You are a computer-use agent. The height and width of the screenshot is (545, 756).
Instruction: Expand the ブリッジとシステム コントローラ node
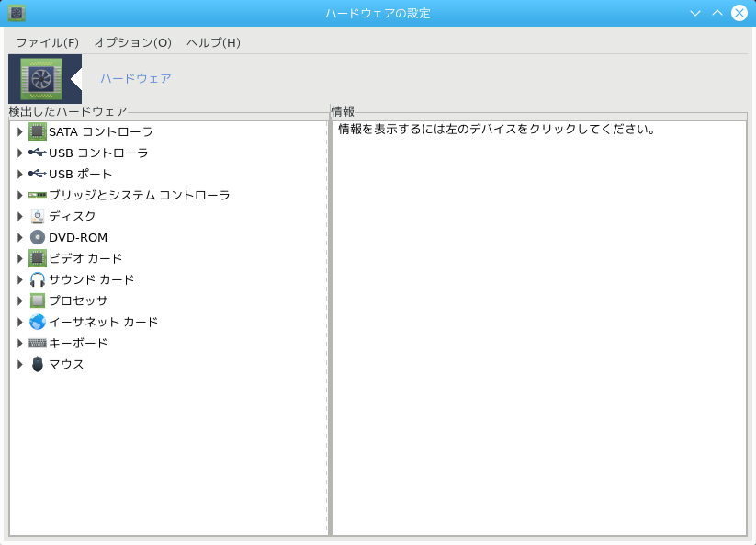(20, 196)
